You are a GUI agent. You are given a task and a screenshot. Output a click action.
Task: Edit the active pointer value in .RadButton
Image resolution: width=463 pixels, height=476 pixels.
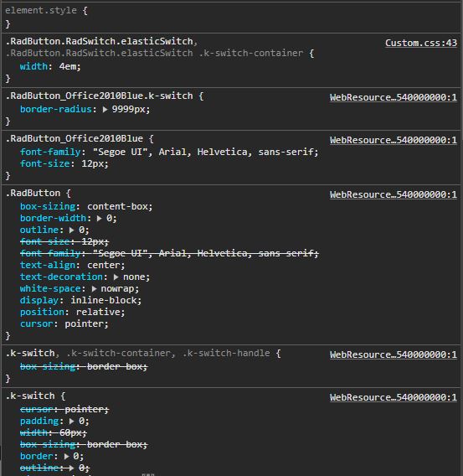(85, 324)
